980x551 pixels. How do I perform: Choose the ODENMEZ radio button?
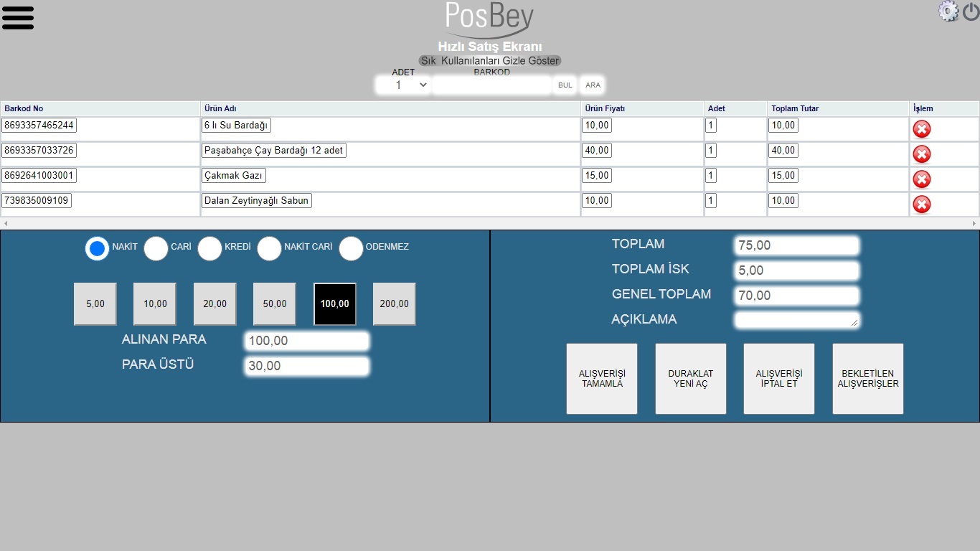(351, 248)
